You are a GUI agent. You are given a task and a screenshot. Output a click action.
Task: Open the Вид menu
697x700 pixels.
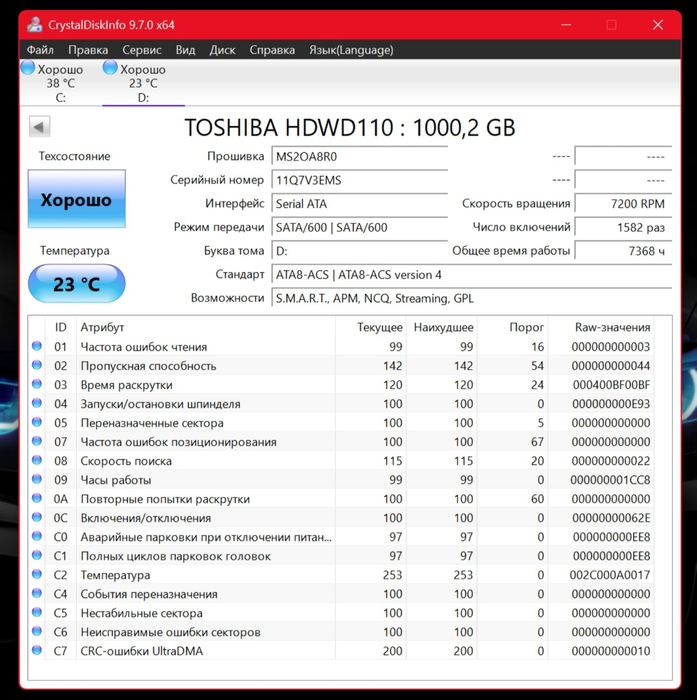pos(185,50)
